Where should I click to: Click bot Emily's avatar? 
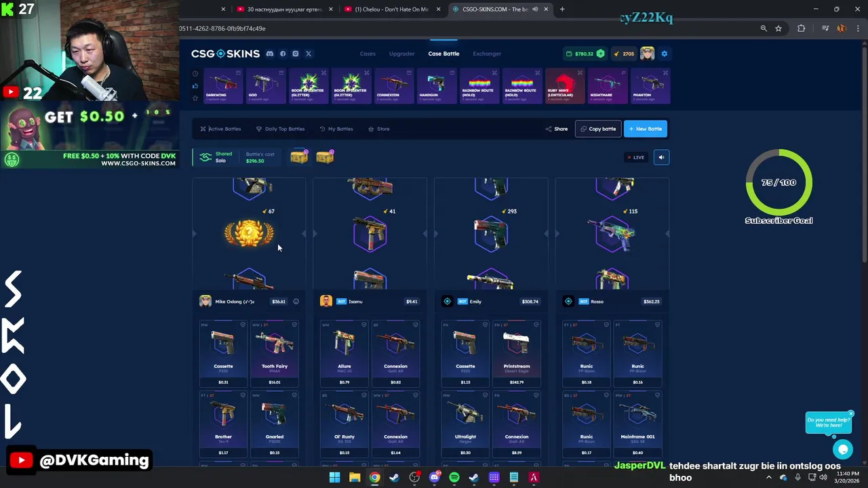coord(447,302)
